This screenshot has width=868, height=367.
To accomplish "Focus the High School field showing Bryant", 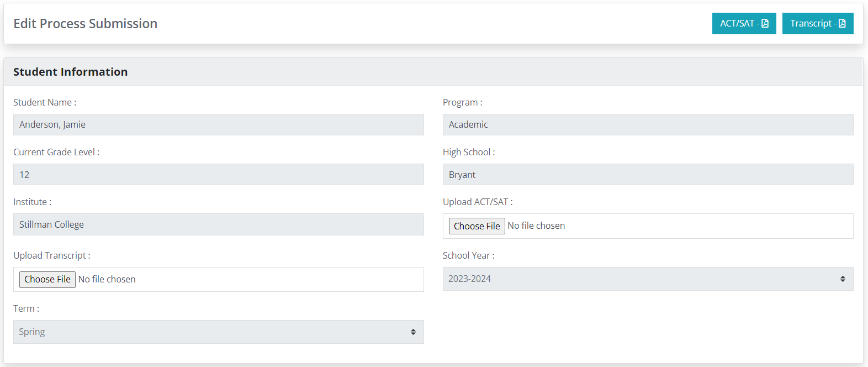I will point(648,175).
